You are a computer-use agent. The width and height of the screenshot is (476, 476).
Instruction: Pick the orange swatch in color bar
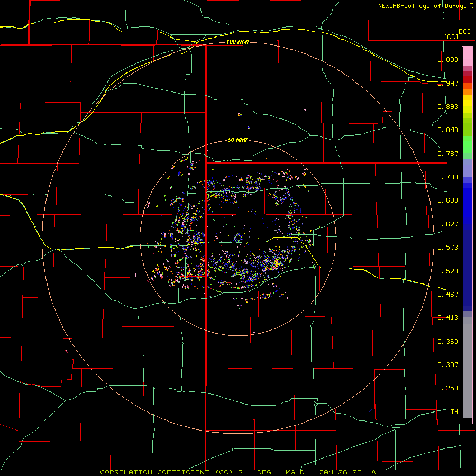(467, 91)
